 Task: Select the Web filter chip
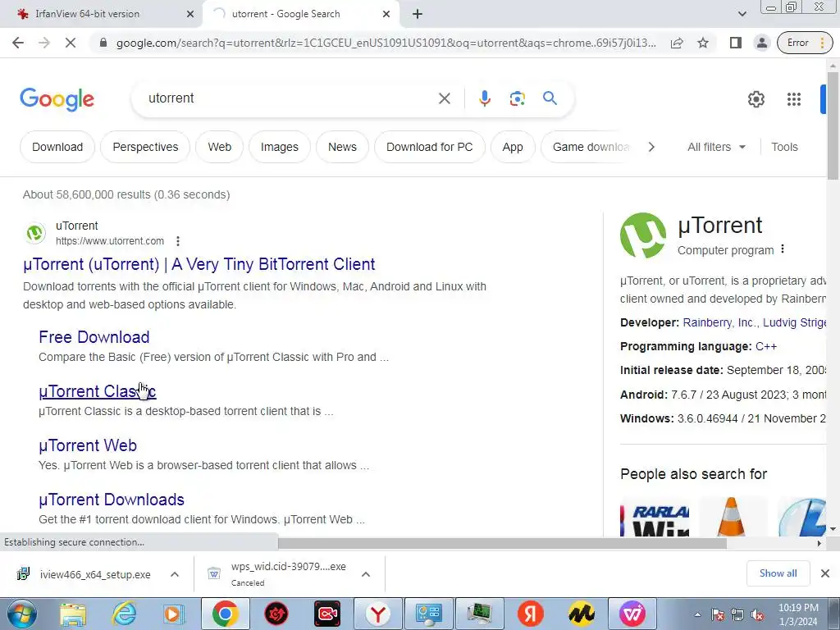(x=219, y=147)
